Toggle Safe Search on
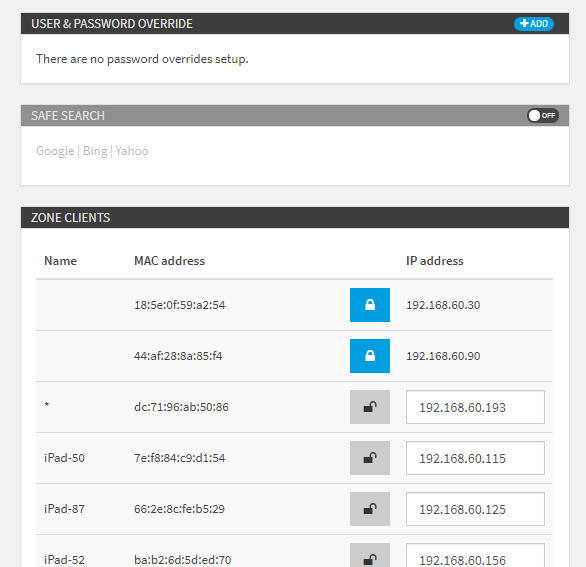 click(x=543, y=115)
